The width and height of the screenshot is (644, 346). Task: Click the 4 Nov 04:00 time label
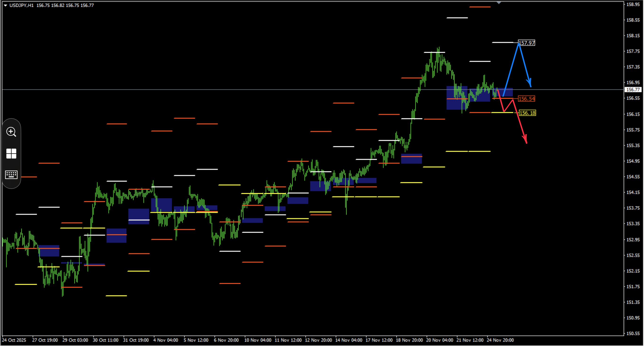(166, 340)
